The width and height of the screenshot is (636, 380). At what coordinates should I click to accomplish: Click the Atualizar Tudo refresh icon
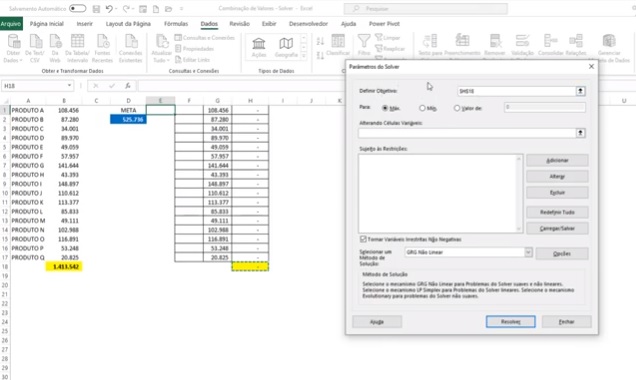point(162,42)
